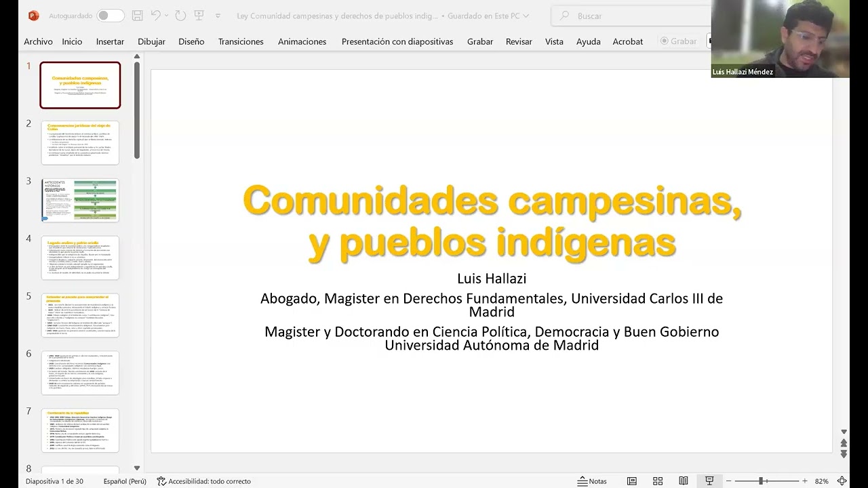Viewport: 868px width, 488px height.
Task: Go to next slide double-arrow button
Action: (844, 454)
